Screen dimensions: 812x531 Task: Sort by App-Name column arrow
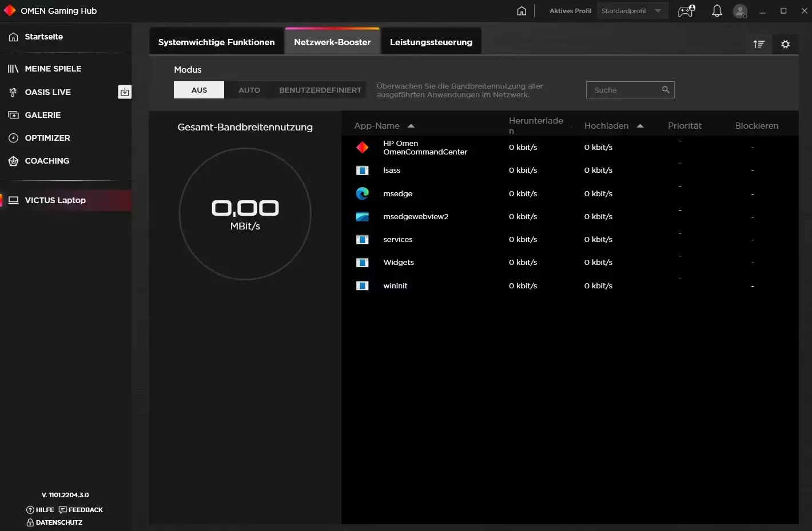411,126
